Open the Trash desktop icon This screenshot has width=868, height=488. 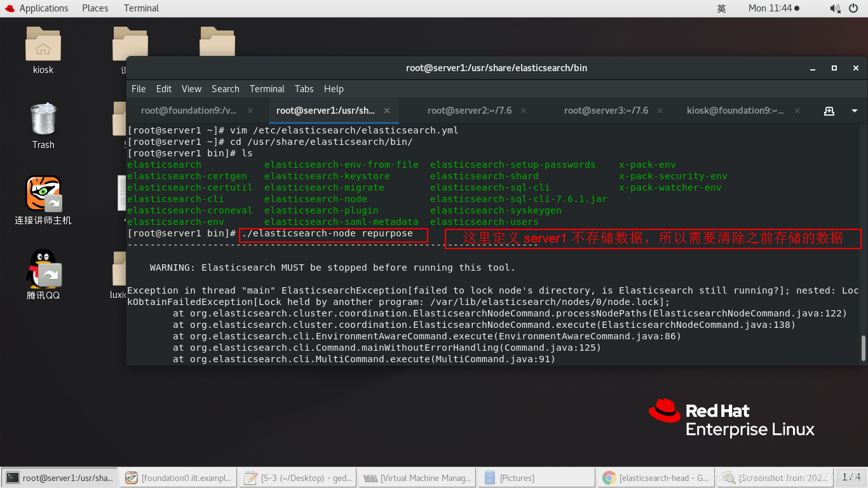point(43,126)
